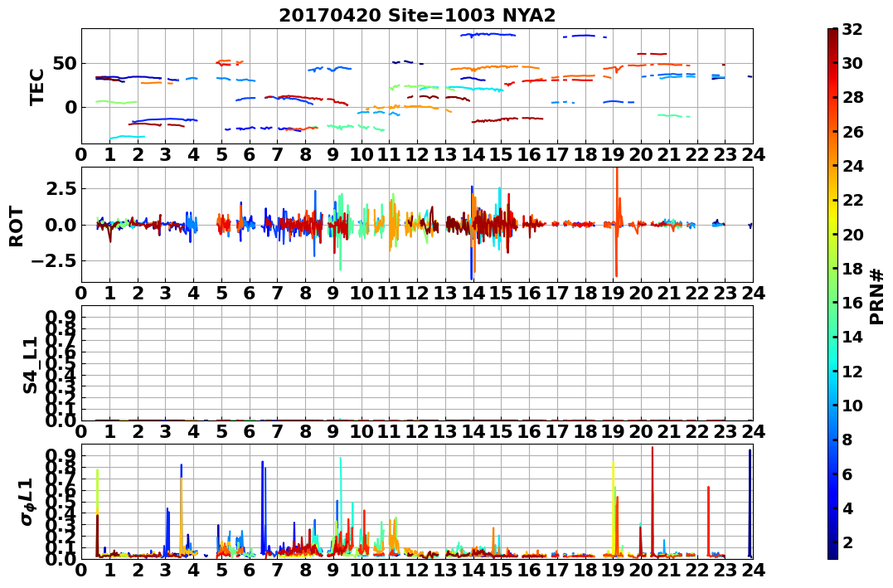
Task: Click the colorbar tick value 28
Action: pyautogui.click(x=852, y=97)
